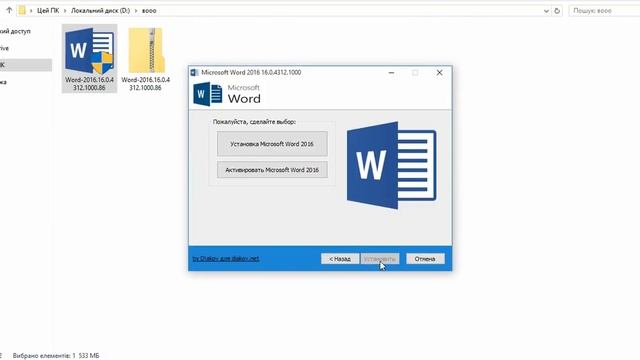Click the greyed 'Установить' button

[x=380, y=259]
